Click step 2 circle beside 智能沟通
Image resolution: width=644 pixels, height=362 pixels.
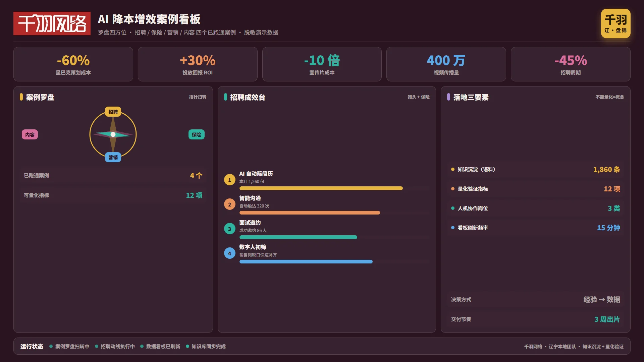(x=229, y=204)
